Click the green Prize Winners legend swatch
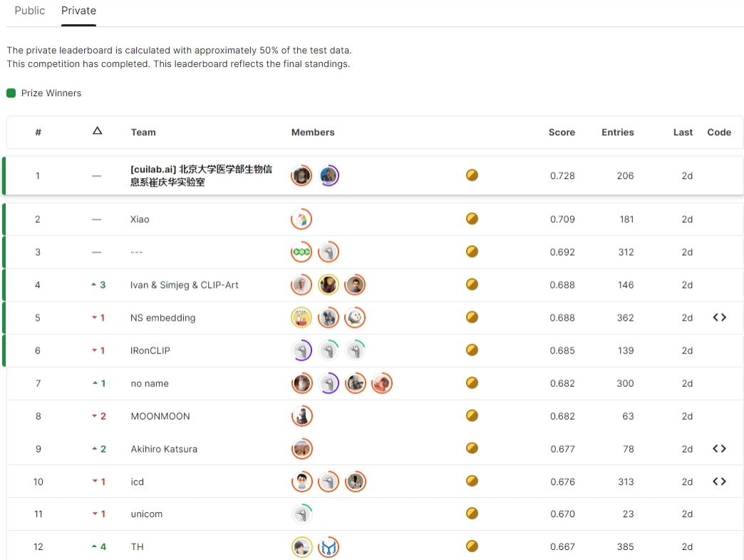The width and height of the screenshot is (744, 560). pos(11,93)
